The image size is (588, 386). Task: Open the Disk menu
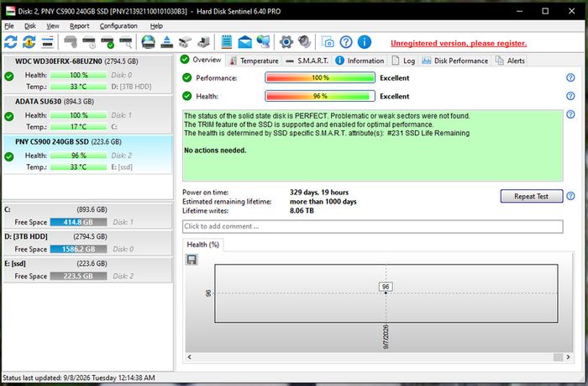coord(30,26)
